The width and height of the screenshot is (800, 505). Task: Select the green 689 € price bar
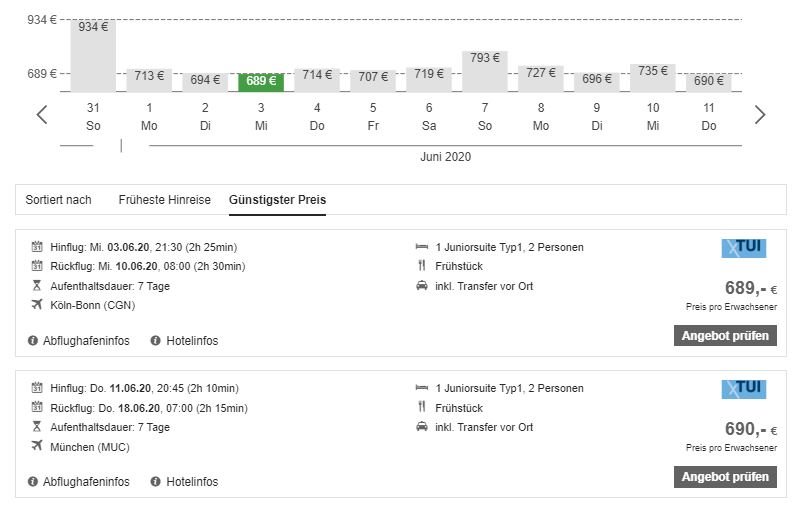point(261,81)
